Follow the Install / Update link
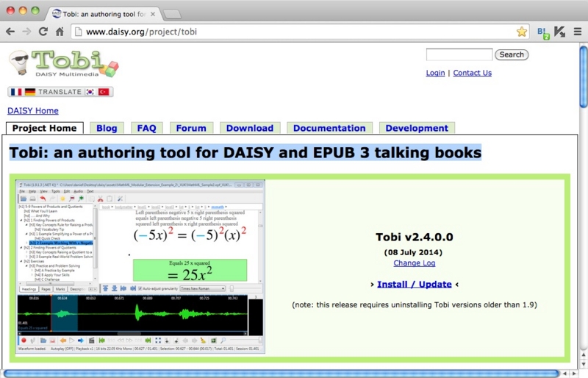Image resolution: width=588 pixels, height=378 pixels. (415, 284)
